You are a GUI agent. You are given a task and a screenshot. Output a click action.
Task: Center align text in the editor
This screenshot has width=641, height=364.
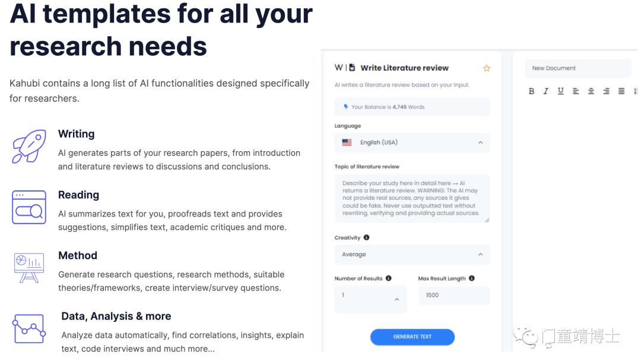[591, 91]
